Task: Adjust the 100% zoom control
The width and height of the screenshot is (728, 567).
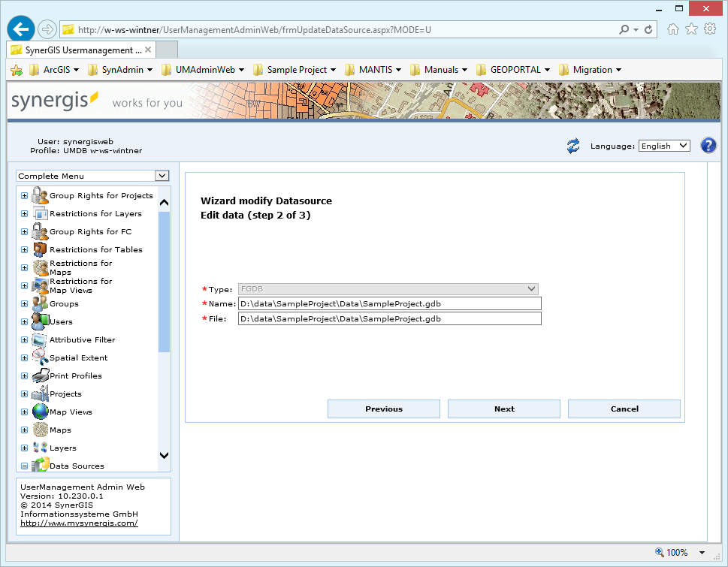Action: pyautogui.click(x=677, y=552)
